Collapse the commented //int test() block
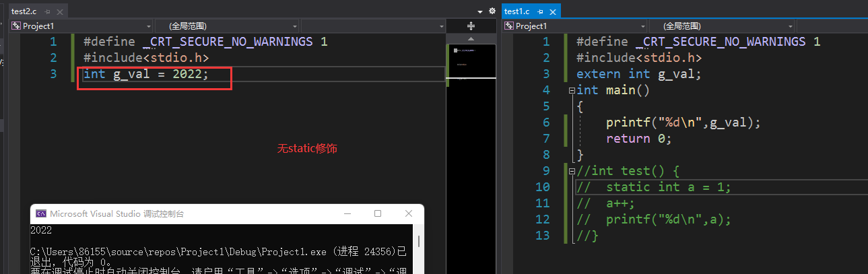This screenshot has height=274, width=868. coord(572,171)
